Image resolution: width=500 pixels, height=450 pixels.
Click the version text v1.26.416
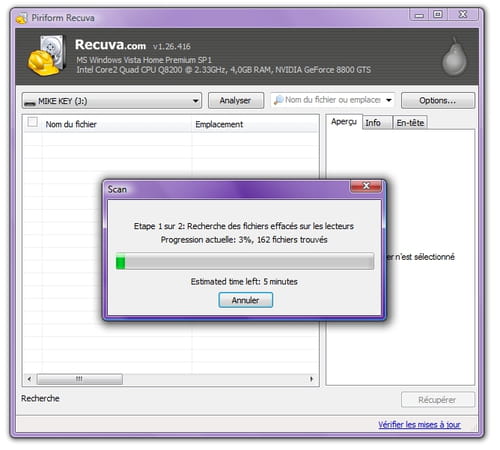tap(172, 47)
